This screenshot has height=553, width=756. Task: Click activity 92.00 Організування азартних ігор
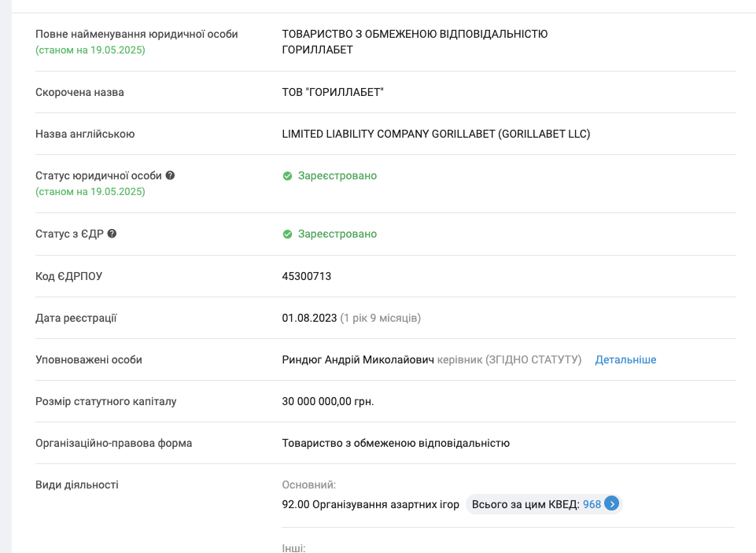click(x=371, y=504)
